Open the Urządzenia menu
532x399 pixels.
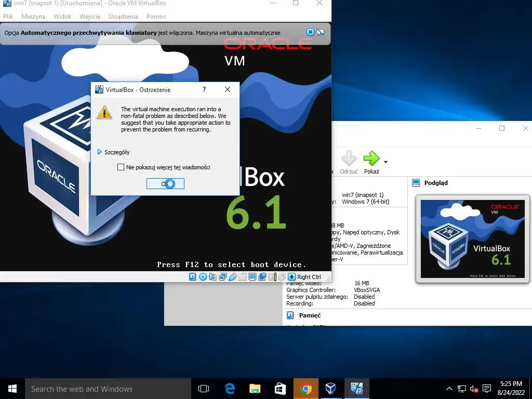point(123,16)
